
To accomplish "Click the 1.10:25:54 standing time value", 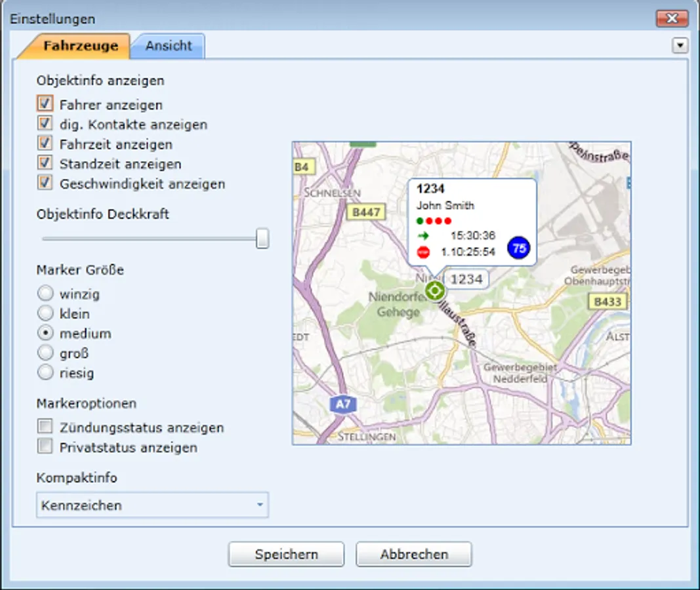I will click(x=468, y=252).
